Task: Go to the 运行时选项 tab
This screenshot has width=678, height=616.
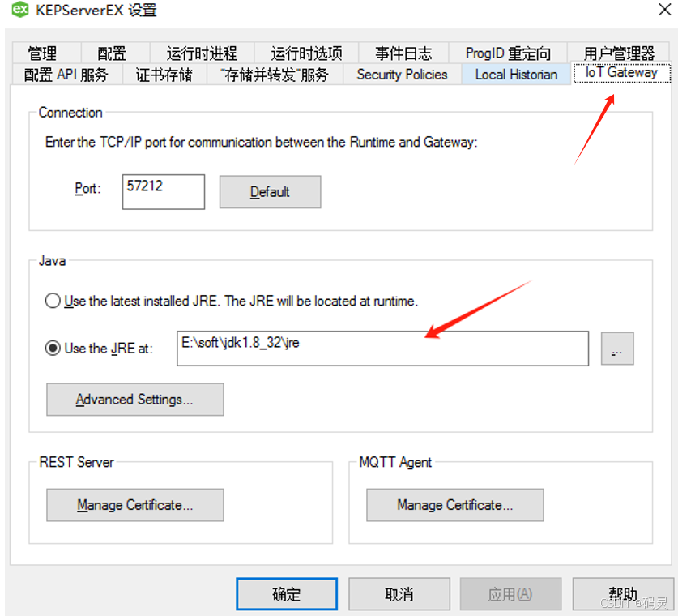Action: (x=306, y=53)
